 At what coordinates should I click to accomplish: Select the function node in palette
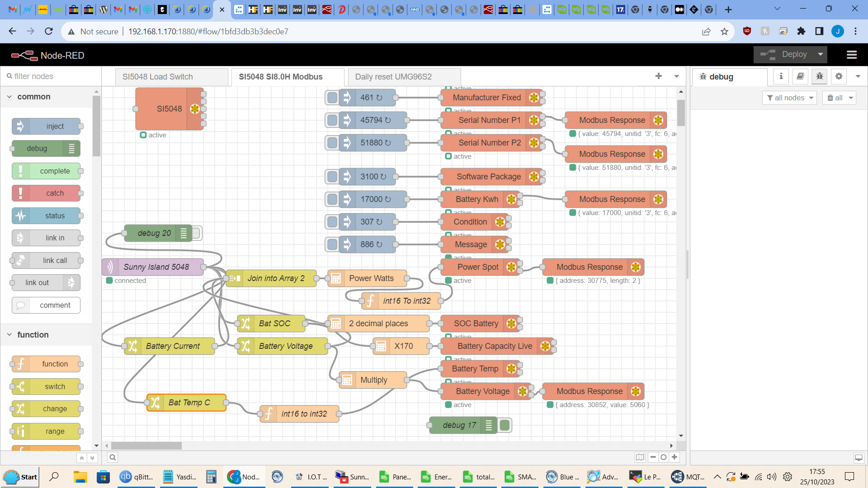(46, 364)
